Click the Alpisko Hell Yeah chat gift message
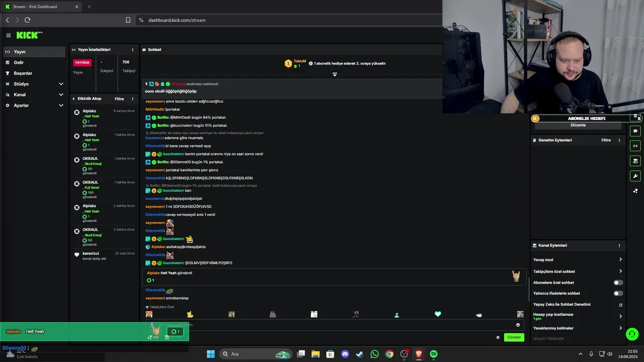 [335, 277]
